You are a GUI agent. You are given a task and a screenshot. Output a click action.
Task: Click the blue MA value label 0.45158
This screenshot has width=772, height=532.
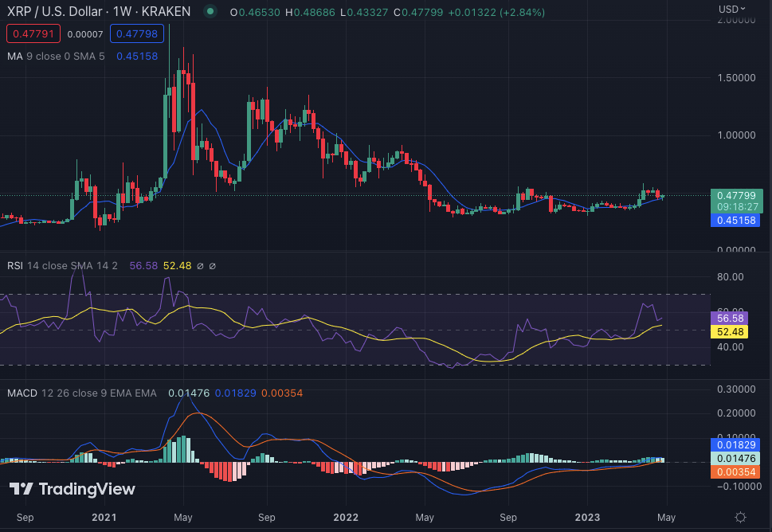pos(735,221)
